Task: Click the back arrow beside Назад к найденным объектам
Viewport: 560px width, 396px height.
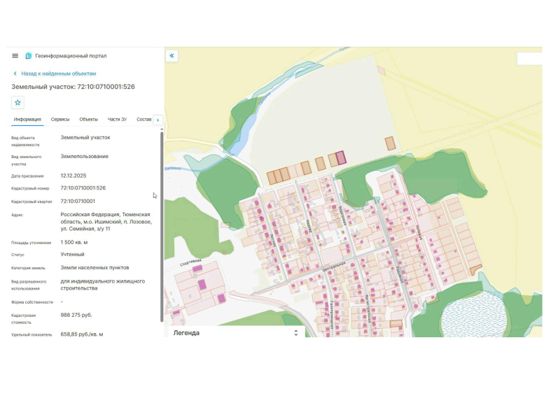Action: pos(15,74)
